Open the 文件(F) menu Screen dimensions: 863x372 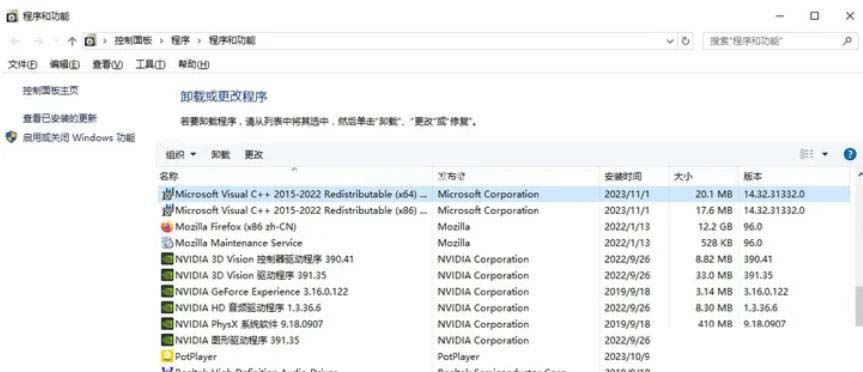click(23, 64)
